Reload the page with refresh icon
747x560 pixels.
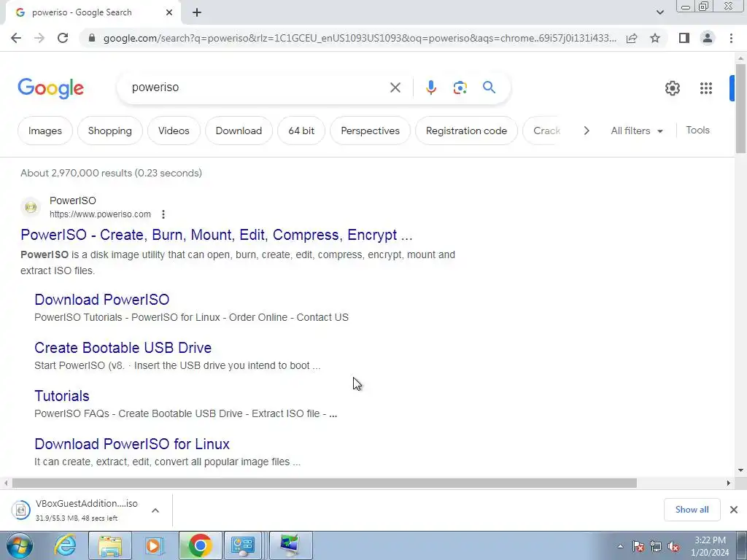point(63,38)
